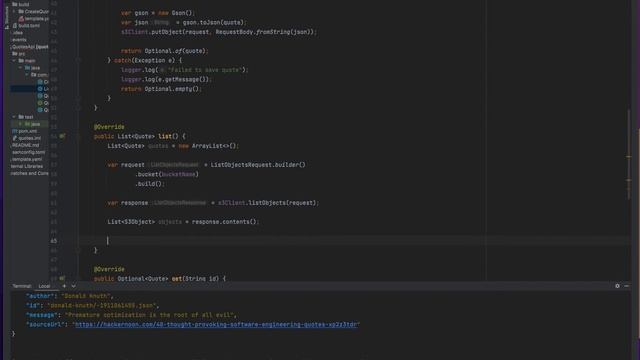Viewport: 640px width, 360px height.
Task: Click bucketName parameter in bucket call
Action: [x=178, y=174]
